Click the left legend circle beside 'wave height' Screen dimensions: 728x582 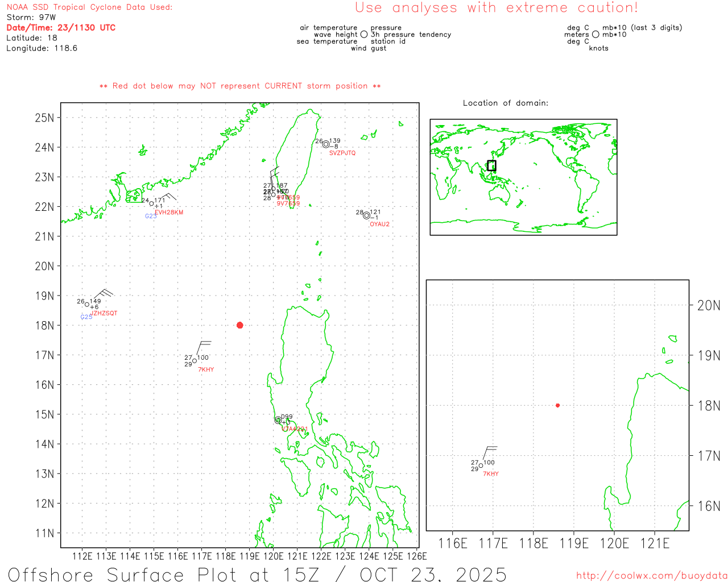coord(364,35)
